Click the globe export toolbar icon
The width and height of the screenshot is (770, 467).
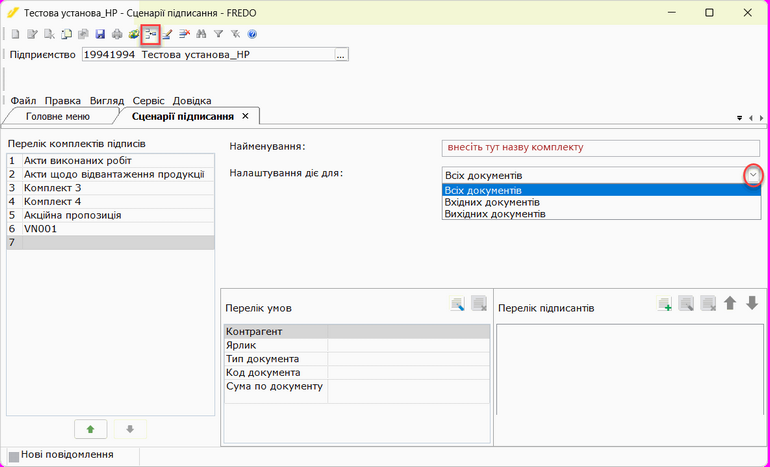pos(134,34)
